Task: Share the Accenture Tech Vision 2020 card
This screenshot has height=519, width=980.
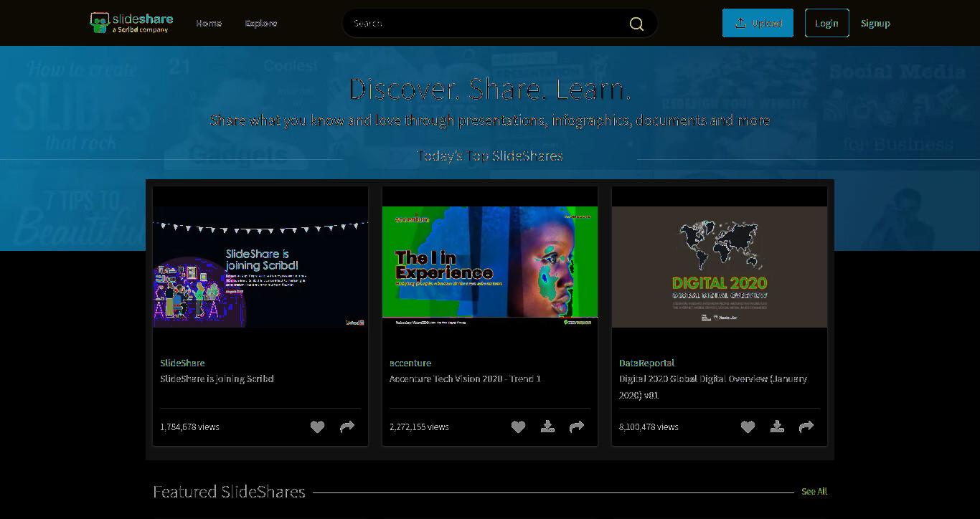Action: point(577,427)
